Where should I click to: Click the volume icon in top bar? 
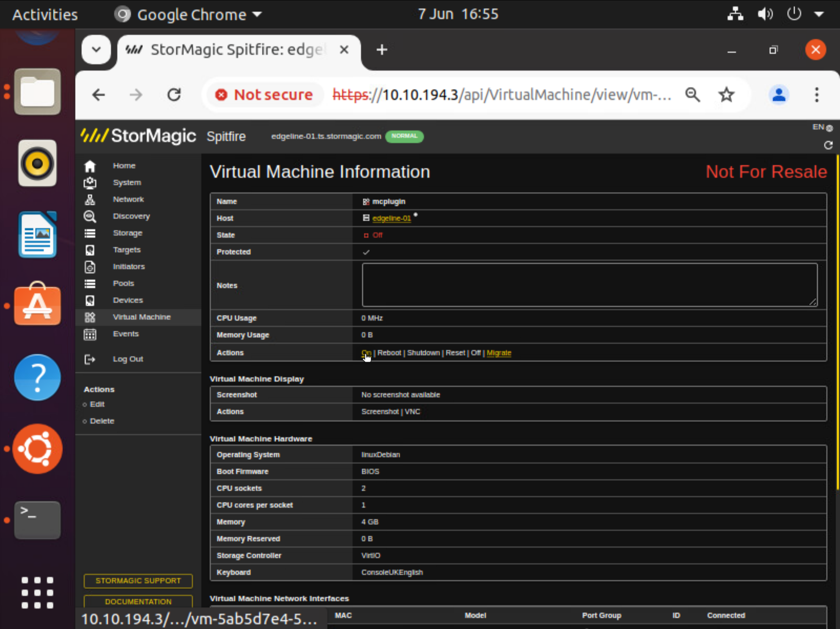[x=765, y=14]
